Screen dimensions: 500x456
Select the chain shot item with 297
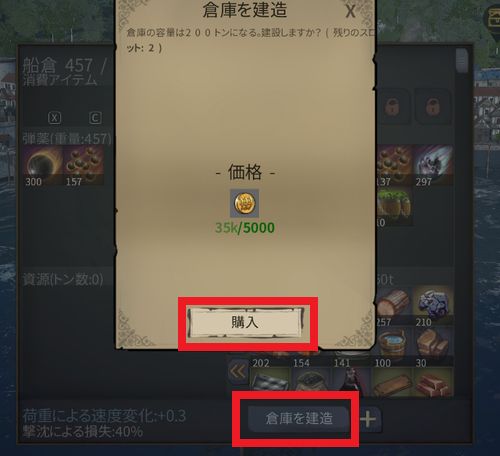(433, 165)
